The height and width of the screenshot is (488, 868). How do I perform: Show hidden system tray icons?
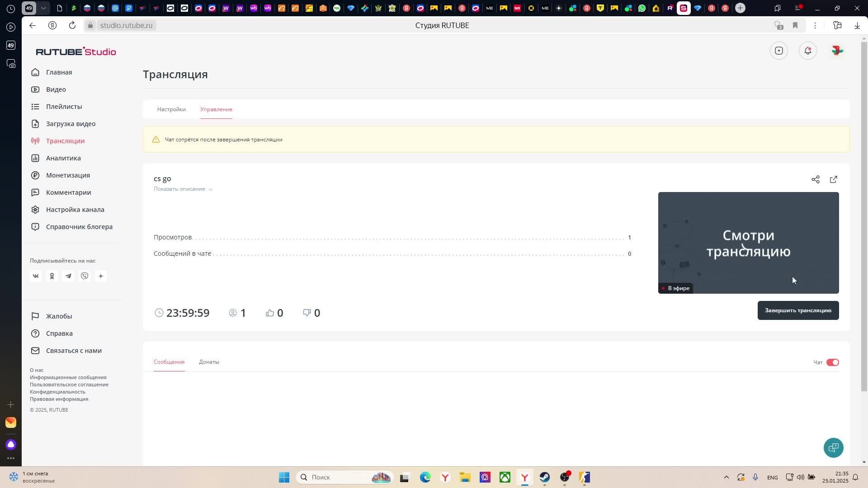pos(726,477)
